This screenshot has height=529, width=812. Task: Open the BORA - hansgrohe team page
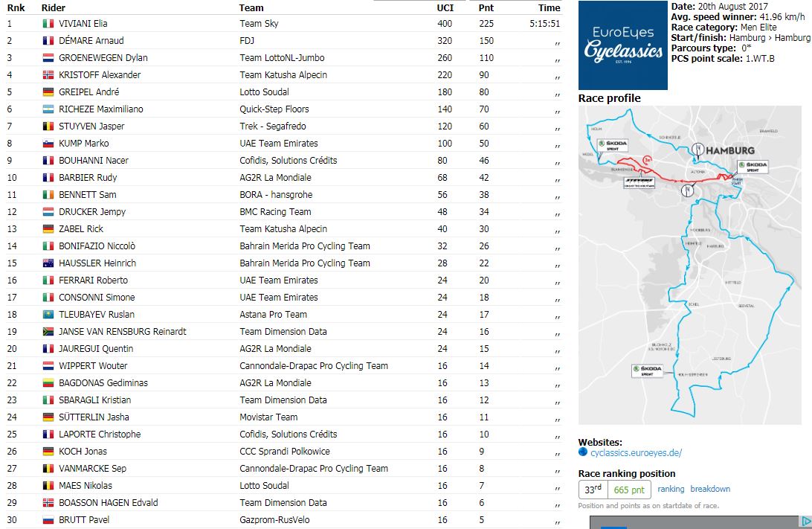[x=276, y=194]
